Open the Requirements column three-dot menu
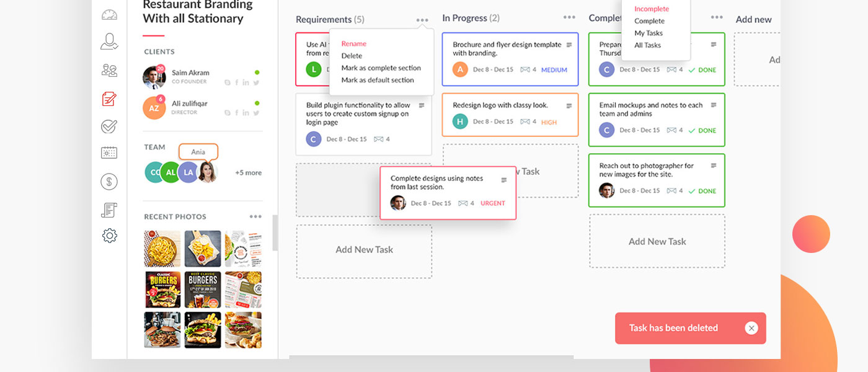The image size is (868, 372). tap(422, 20)
